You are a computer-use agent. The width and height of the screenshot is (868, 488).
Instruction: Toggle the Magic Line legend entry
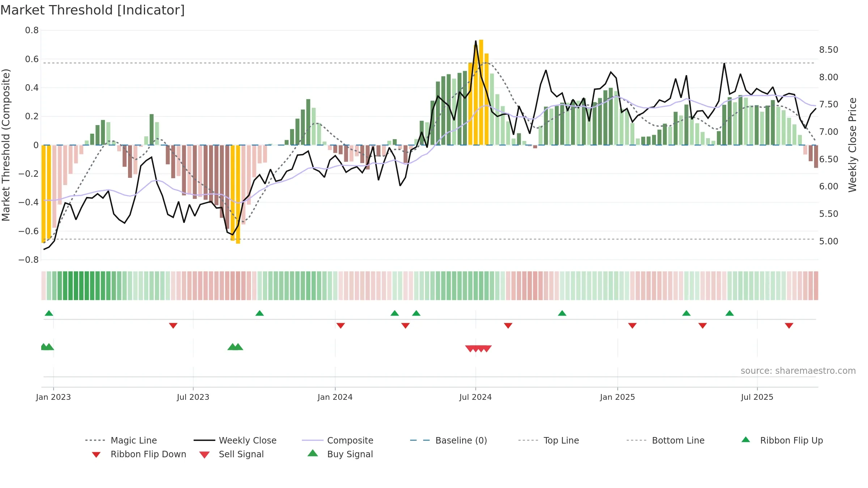[x=121, y=440]
